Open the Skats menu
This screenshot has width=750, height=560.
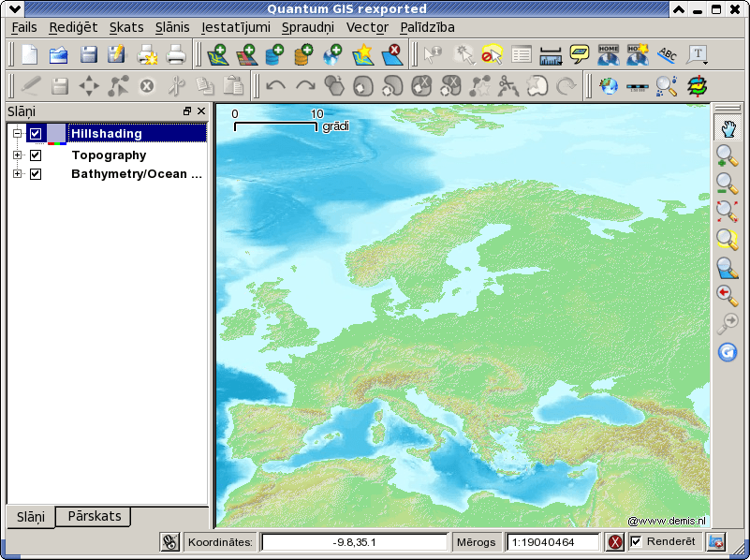[126, 27]
